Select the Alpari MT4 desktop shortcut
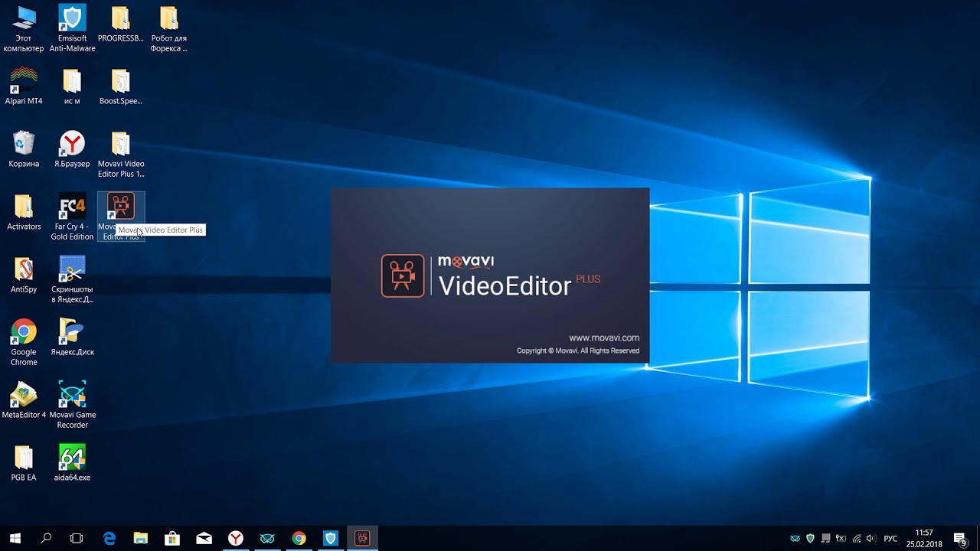980x551 pixels. tap(24, 86)
